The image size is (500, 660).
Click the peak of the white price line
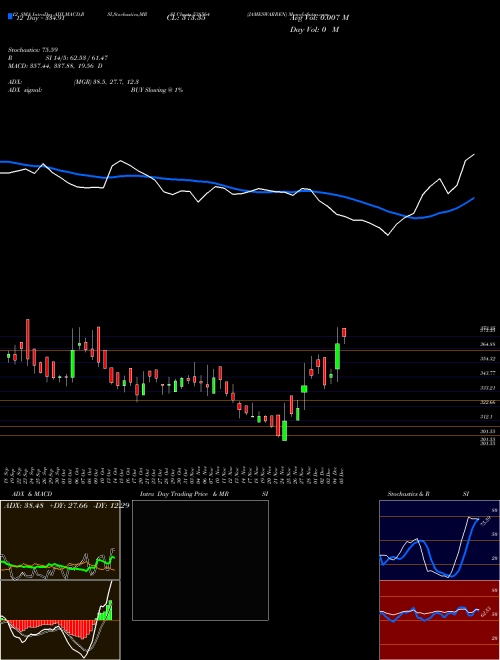(474, 154)
